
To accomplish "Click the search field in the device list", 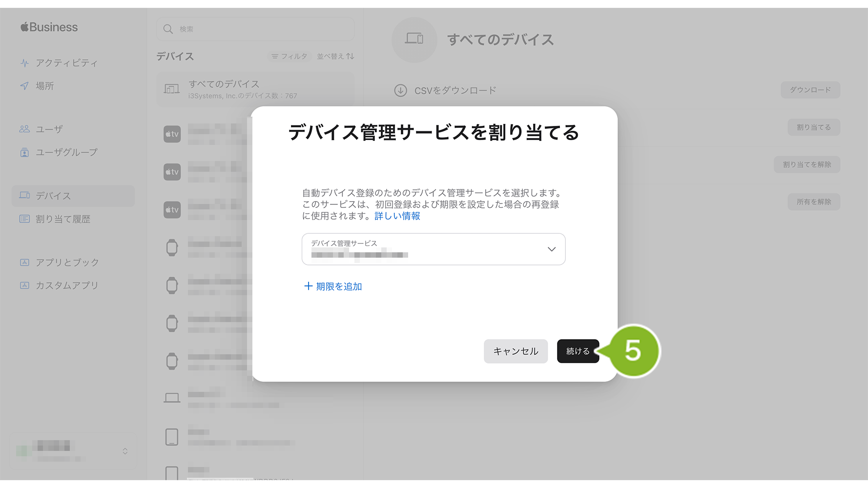I will [x=255, y=29].
